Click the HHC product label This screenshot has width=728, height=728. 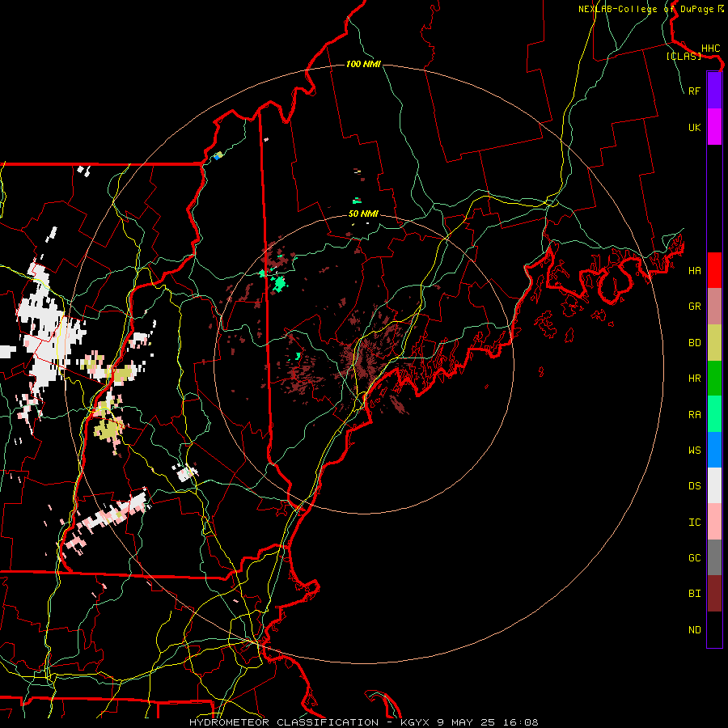(x=710, y=48)
